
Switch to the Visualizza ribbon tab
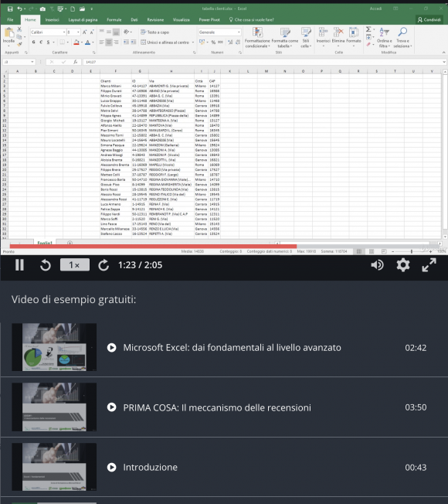click(181, 19)
